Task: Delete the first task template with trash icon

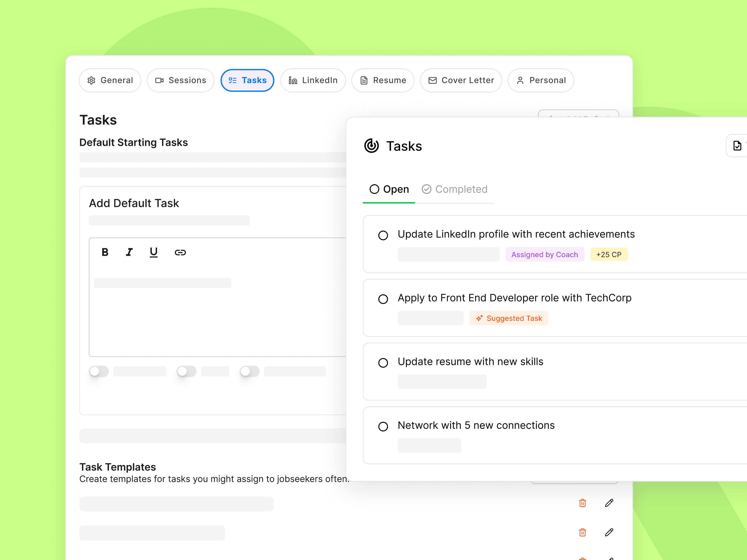Action: [x=582, y=503]
